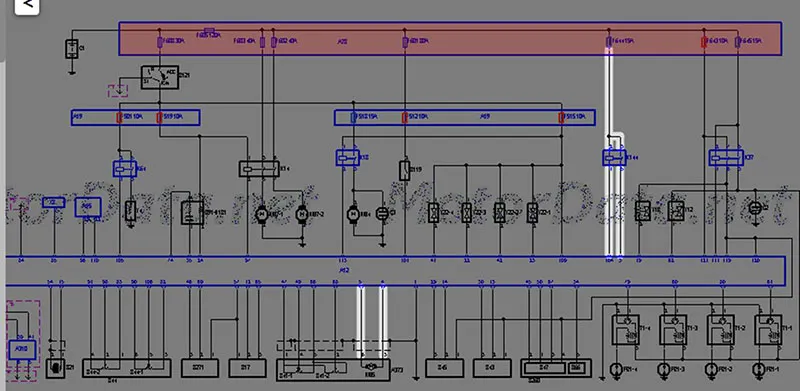Click the blue relay K12 below fuse box
The width and height of the screenshot is (800, 391).
pos(347,158)
